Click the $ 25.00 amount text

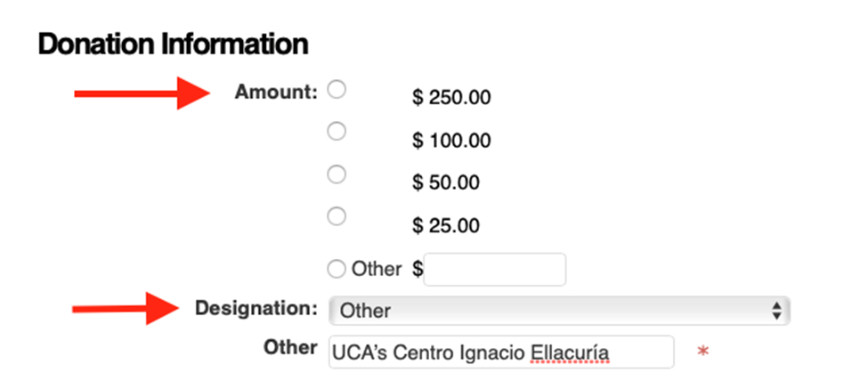[446, 225]
